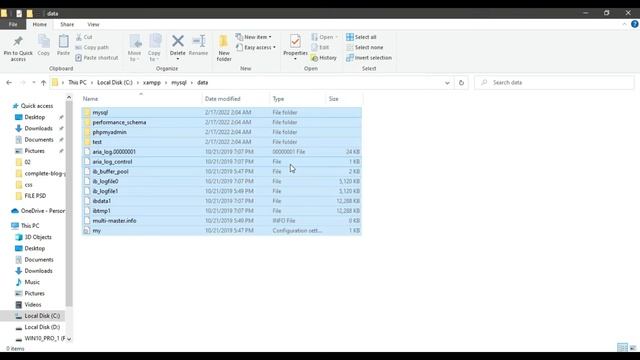640x360 pixels.
Task: Open Properties for selection
Action: coord(295,47)
